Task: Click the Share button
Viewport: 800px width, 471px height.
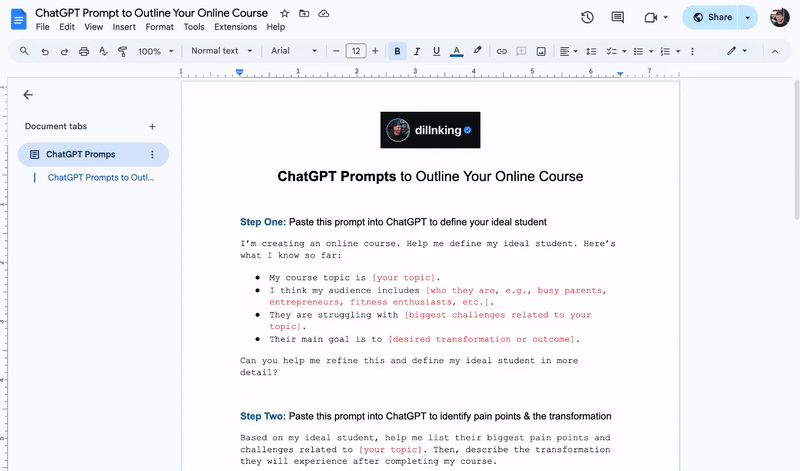Action: pyautogui.click(x=712, y=17)
